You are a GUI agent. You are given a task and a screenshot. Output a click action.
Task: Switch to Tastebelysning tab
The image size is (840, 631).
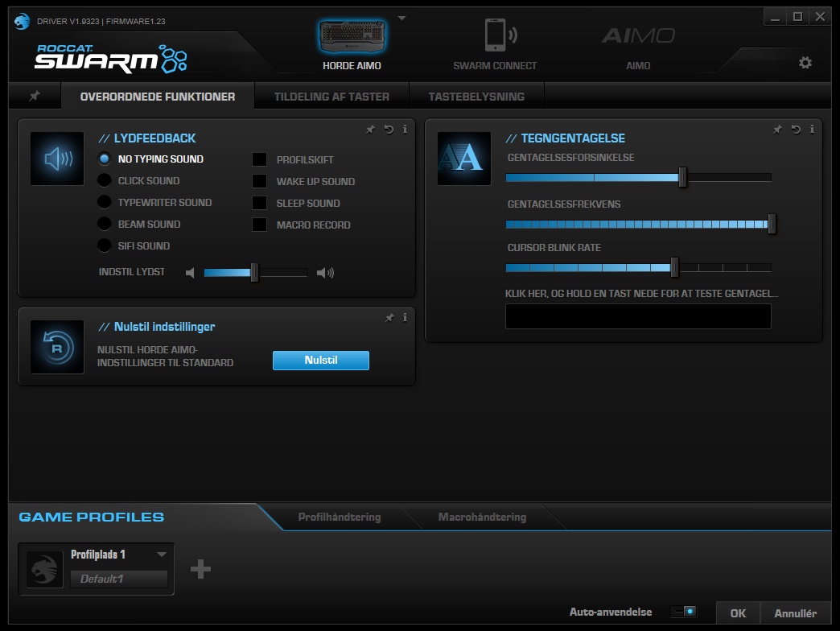476,97
